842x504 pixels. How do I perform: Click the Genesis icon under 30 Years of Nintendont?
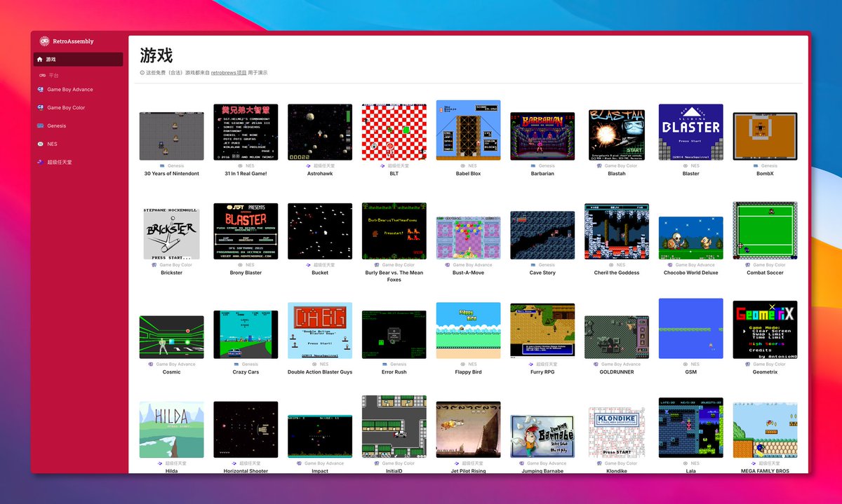click(x=162, y=166)
